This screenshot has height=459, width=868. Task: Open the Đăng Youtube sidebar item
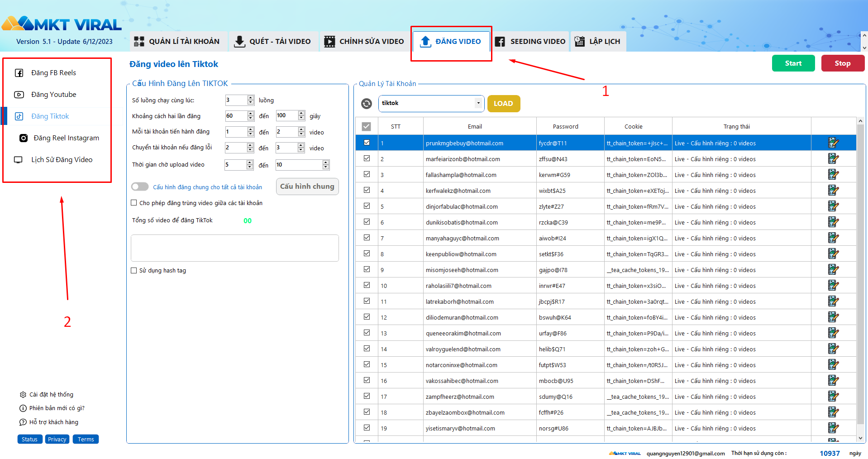[x=53, y=95]
